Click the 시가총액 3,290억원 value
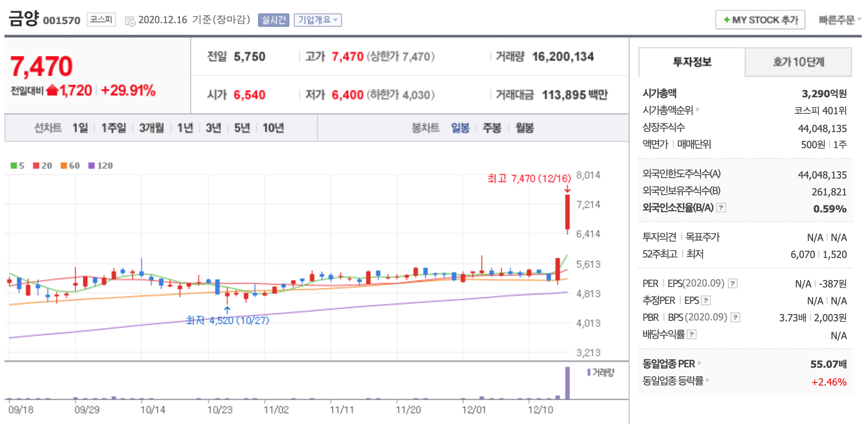 pyautogui.click(x=824, y=94)
